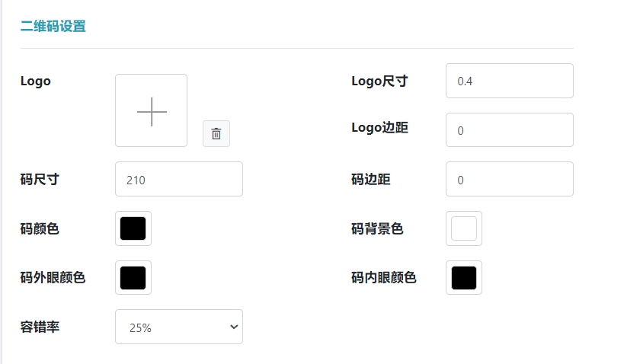Click the 容错率 label text
The image size is (640, 364).
(40, 327)
